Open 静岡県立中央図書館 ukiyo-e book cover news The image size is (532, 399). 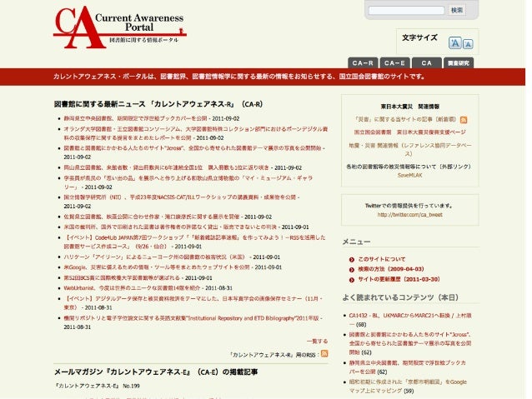coord(135,118)
